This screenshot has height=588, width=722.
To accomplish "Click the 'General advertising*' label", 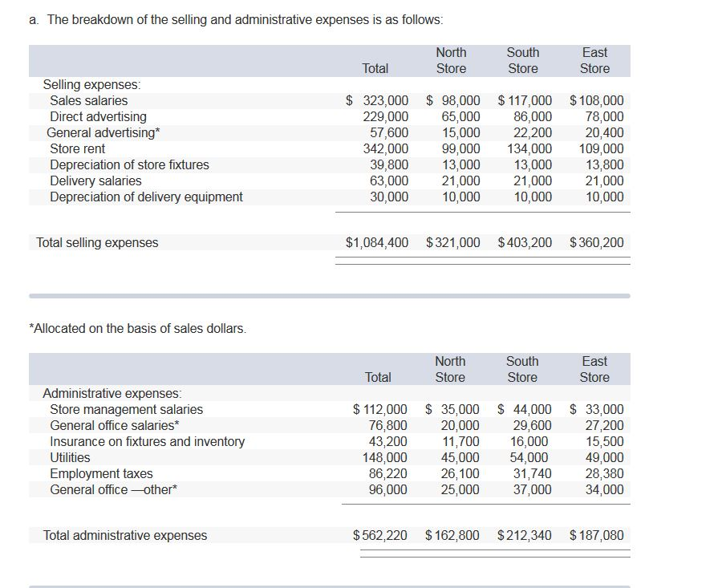I will 103,132.
